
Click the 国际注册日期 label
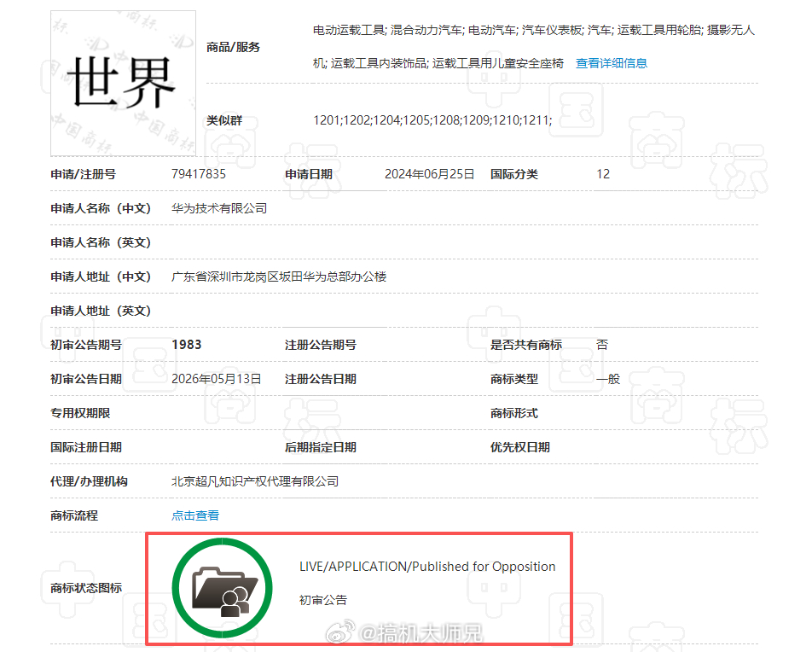coord(86,447)
